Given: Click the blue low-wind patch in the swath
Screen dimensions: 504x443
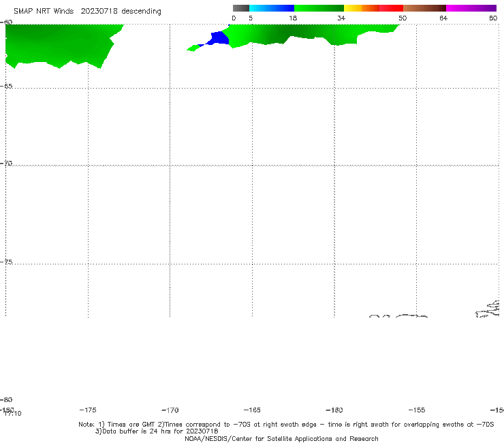Looking at the screenshot, I should coord(219,38).
